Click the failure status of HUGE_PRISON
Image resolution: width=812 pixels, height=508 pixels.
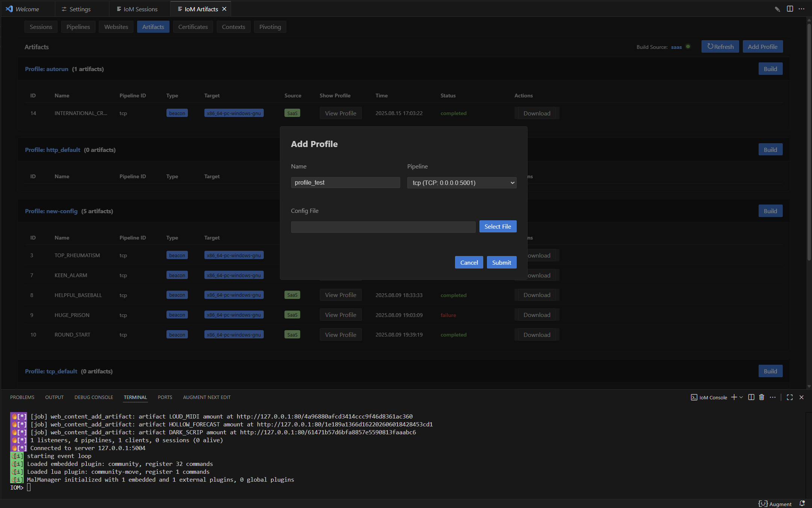(x=448, y=315)
